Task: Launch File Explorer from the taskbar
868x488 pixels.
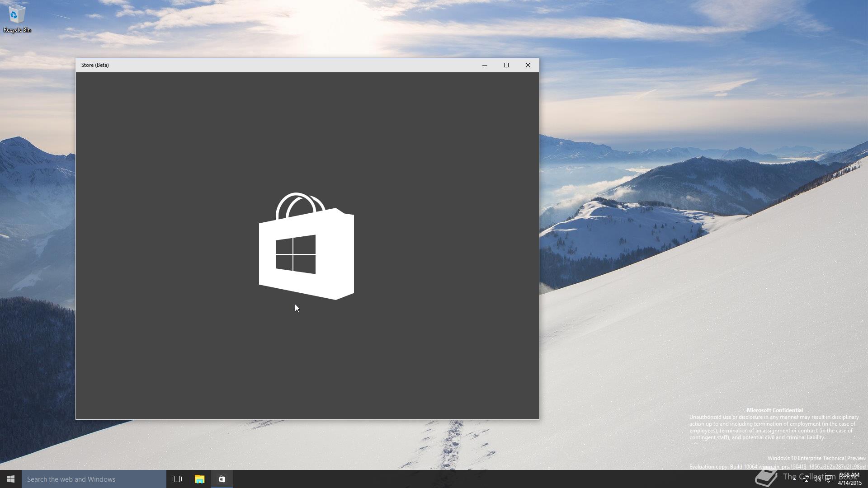Action: tap(199, 479)
